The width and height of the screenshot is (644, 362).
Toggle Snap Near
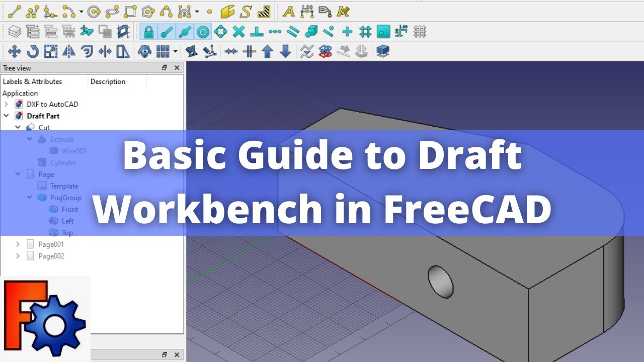[329, 32]
